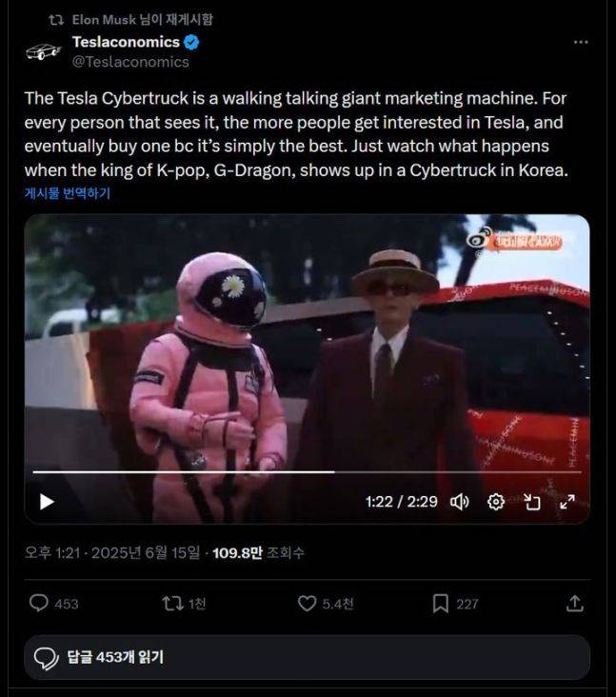Expand the video to fullscreen

pos(567,502)
